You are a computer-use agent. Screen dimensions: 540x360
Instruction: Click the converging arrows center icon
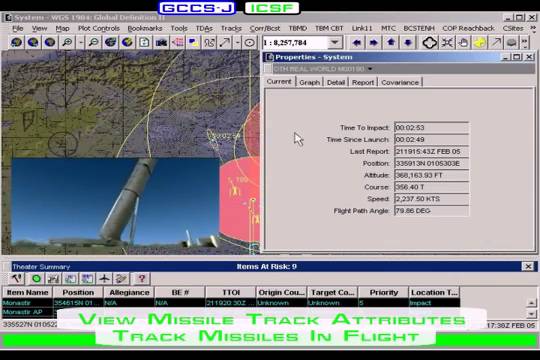tap(447, 42)
